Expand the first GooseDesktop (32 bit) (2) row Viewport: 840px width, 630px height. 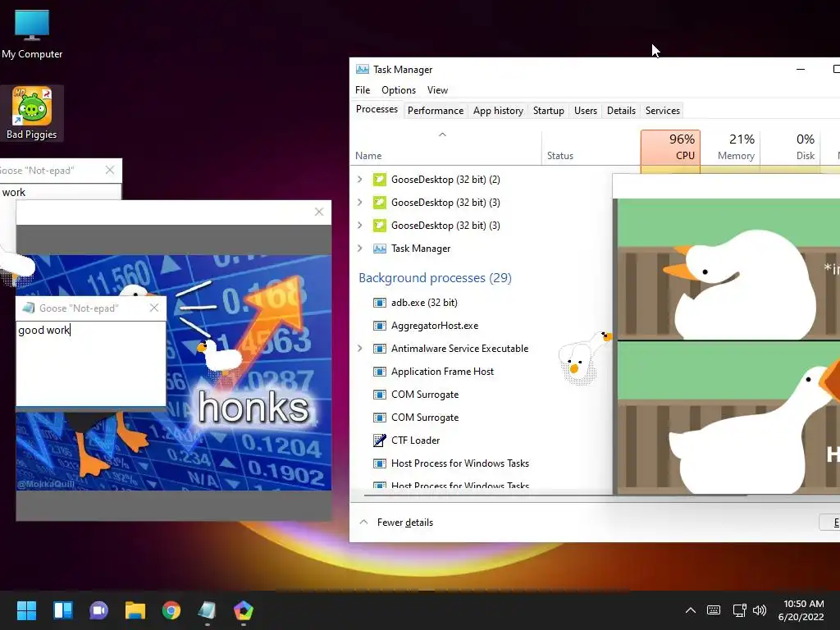pos(360,180)
